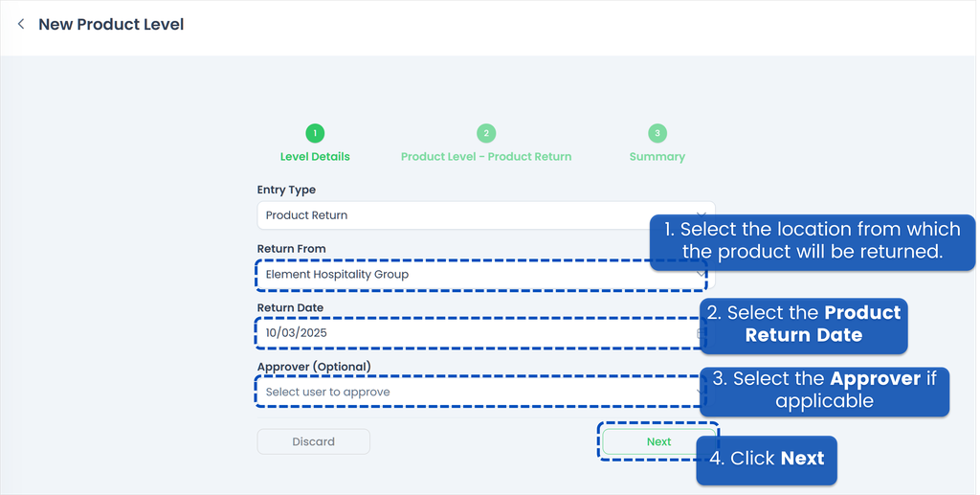The height and width of the screenshot is (495, 980).
Task: Click the green Next button
Action: click(658, 441)
